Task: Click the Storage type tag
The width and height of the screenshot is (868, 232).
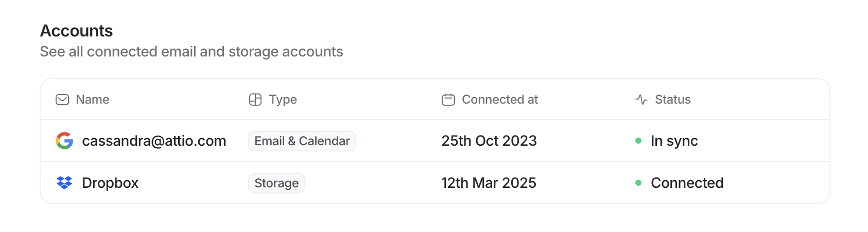Action: click(x=276, y=183)
